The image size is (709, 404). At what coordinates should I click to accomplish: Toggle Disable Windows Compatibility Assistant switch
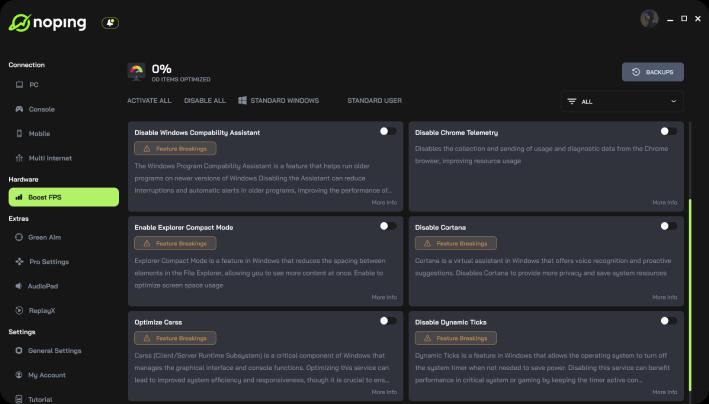388,131
